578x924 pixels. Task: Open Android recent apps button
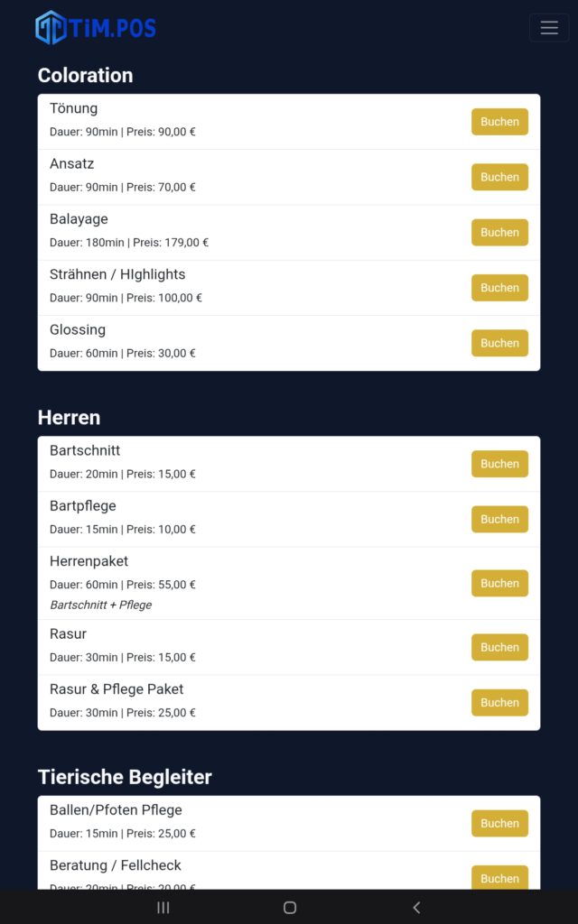click(163, 908)
